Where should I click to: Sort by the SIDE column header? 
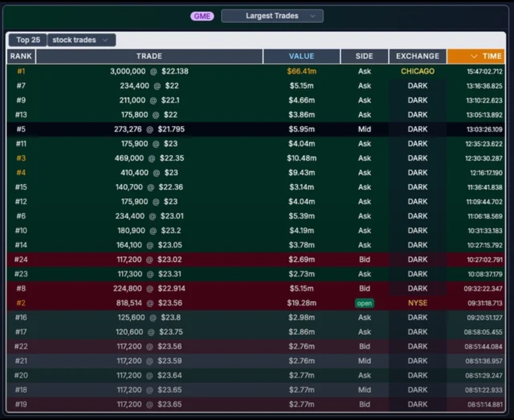pos(364,56)
